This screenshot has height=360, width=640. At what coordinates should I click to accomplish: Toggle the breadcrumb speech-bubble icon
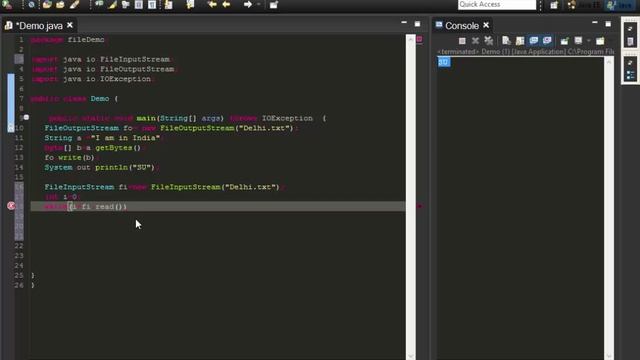pyautogui.click(x=99, y=4)
